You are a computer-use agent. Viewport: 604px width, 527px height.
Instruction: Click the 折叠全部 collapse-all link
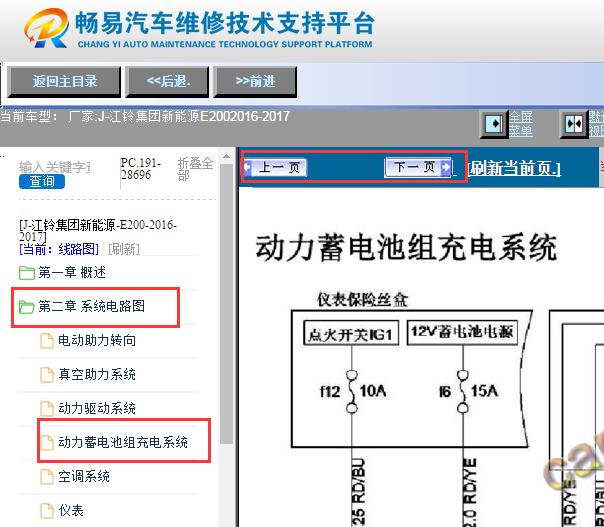(x=195, y=168)
